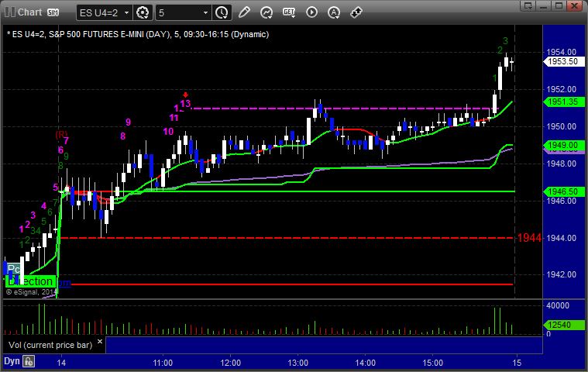
Task: Expand the ES U4=2 symbol dropdown arrow
Action: coord(127,12)
